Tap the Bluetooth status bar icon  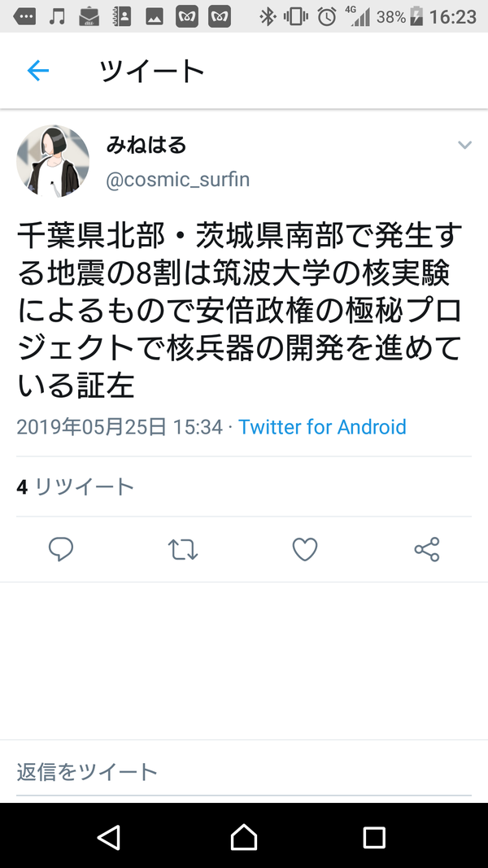click(268, 16)
